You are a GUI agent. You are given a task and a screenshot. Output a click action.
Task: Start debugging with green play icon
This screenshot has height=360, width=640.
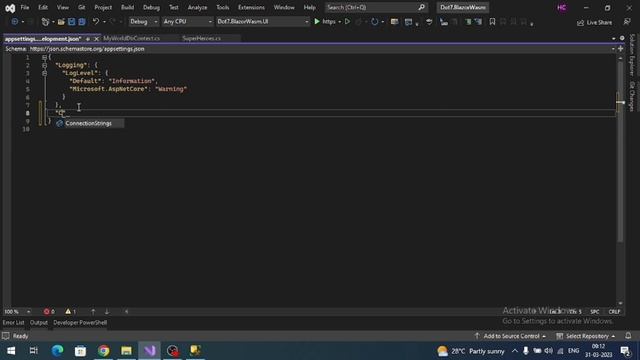click(x=317, y=22)
